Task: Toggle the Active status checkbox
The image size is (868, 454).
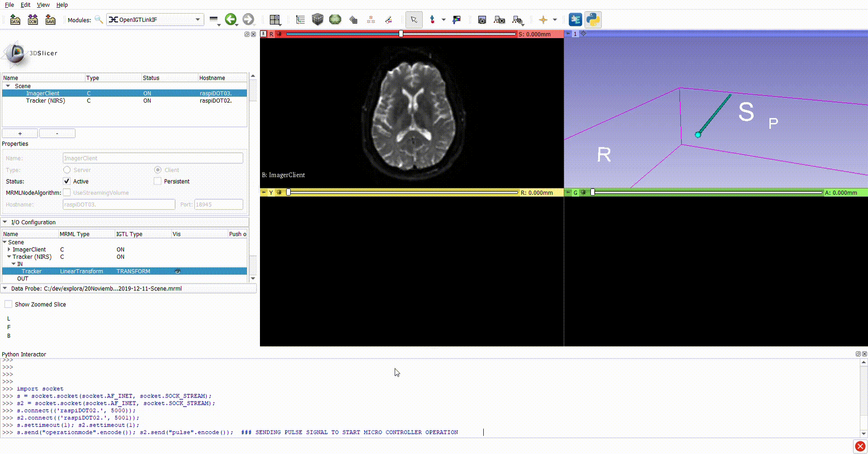Action: click(67, 181)
